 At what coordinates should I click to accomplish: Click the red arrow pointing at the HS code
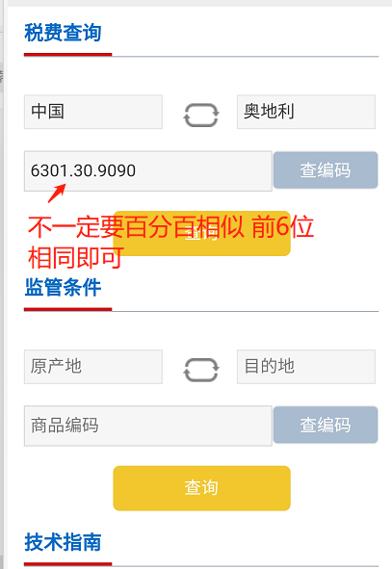(57, 194)
